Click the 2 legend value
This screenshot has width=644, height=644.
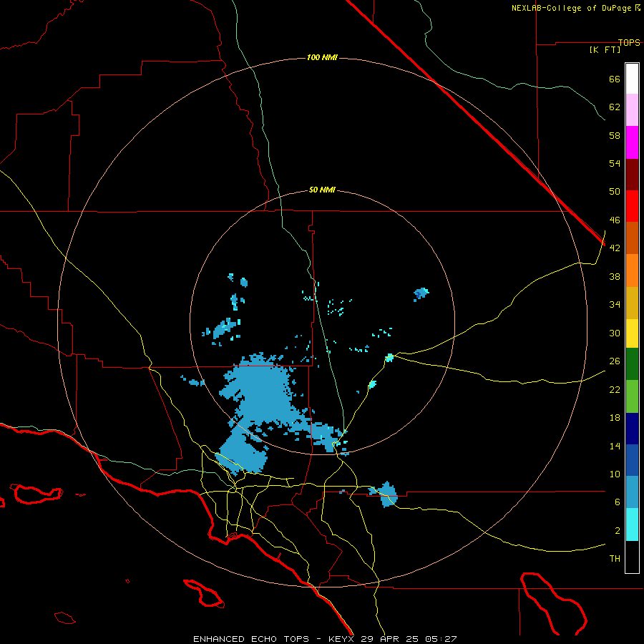click(617, 530)
